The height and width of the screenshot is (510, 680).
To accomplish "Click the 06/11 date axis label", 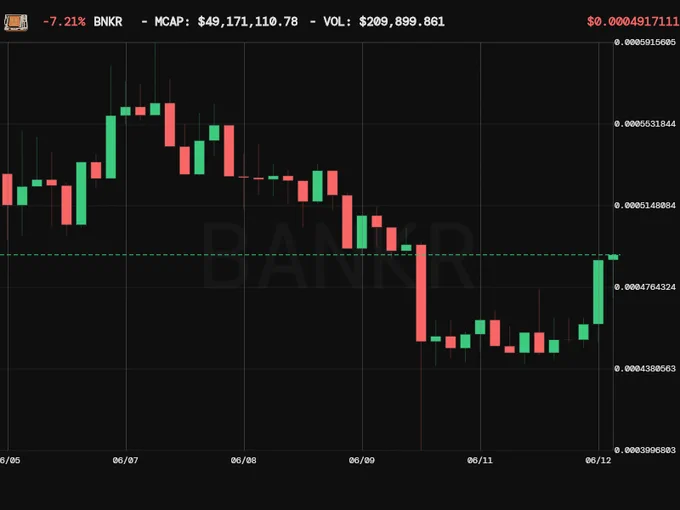I will point(480,460).
